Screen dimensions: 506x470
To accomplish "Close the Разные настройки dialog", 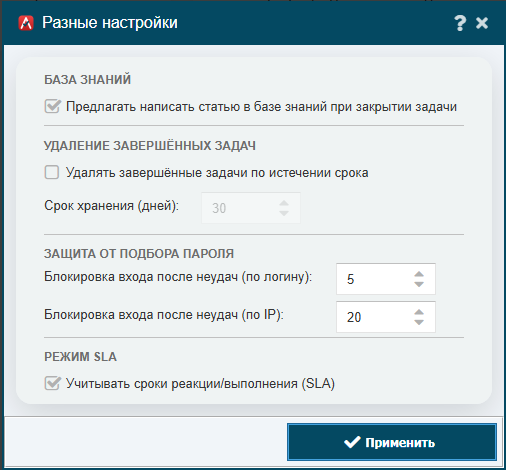I will pos(482,23).
